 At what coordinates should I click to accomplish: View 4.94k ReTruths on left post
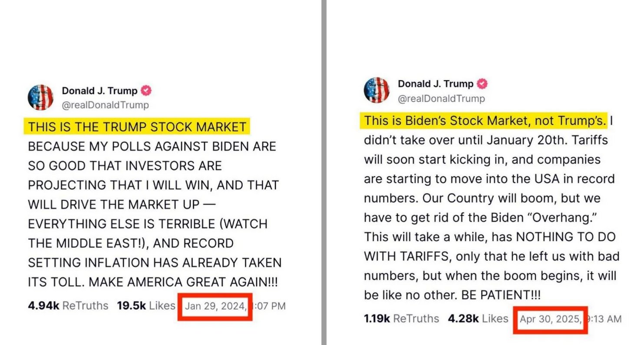coord(68,305)
